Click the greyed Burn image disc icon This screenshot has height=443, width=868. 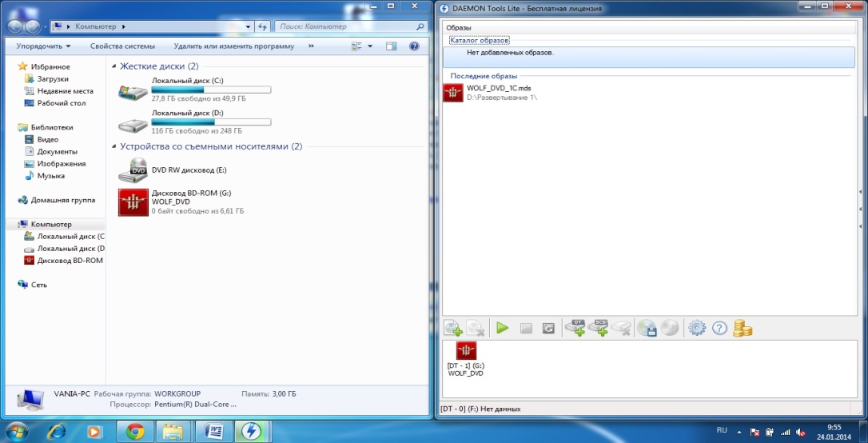(670, 329)
